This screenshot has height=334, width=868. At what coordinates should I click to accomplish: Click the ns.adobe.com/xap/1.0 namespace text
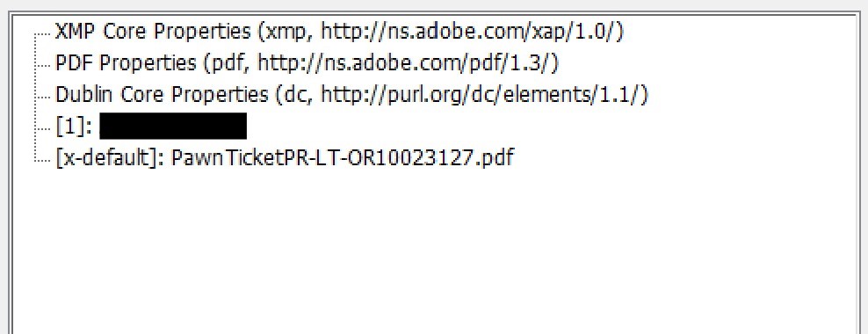(x=469, y=33)
